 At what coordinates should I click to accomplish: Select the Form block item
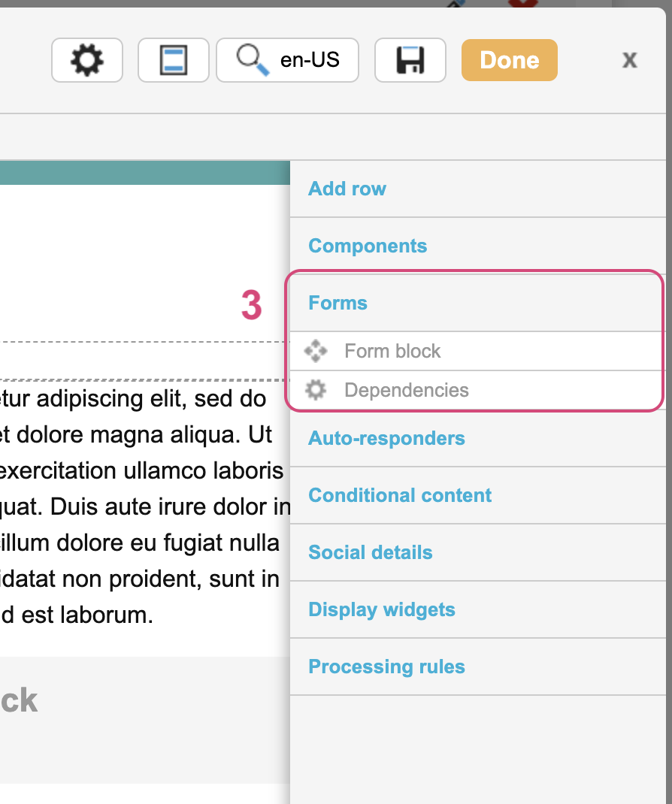[x=392, y=351]
